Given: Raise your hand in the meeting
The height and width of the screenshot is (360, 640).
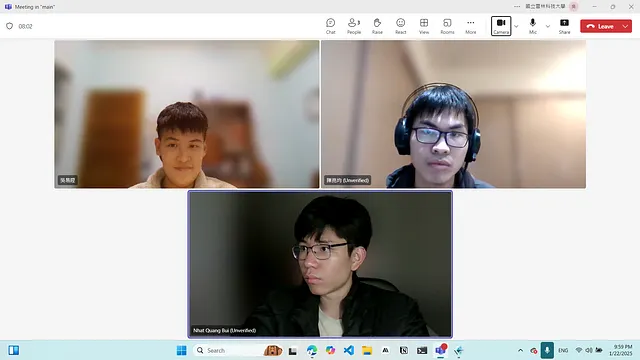Looking at the screenshot, I should point(377,26).
